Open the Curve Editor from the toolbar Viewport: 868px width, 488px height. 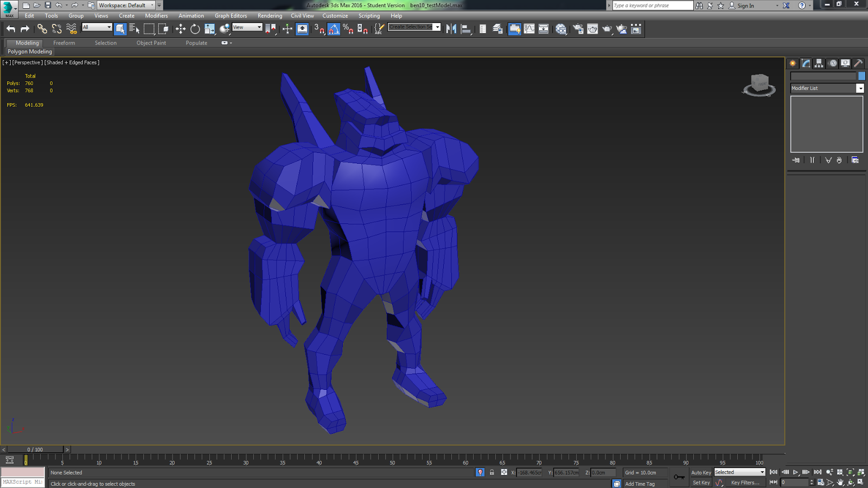pyautogui.click(x=529, y=29)
